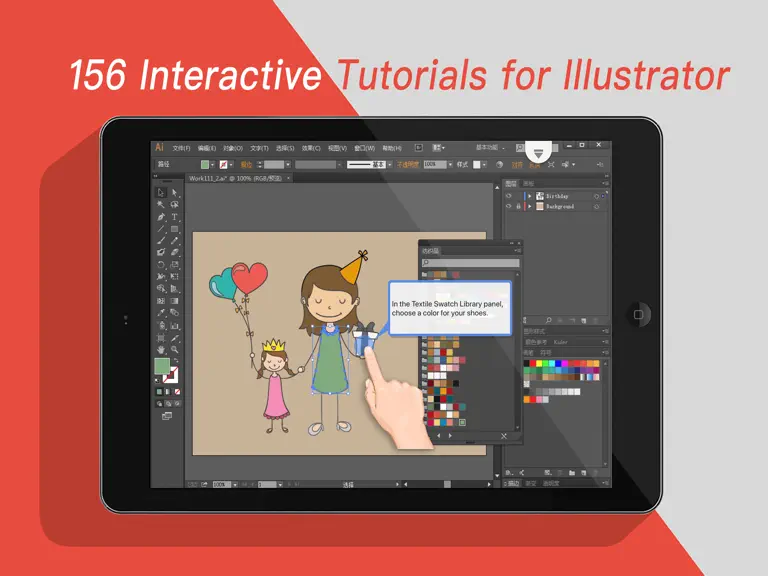Select the Pen tool
768x576 pixels.
coord(161,216)
